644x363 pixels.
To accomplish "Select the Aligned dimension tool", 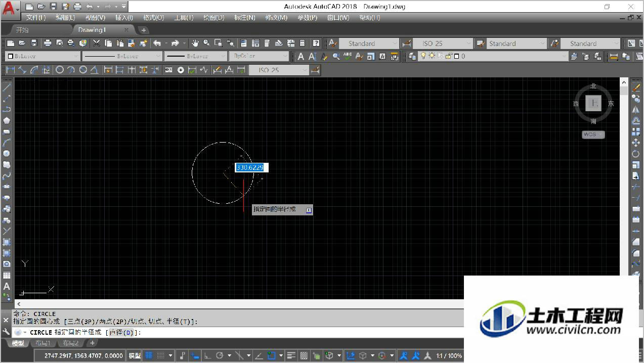I will pyautogui.click(x=22, y=70).
